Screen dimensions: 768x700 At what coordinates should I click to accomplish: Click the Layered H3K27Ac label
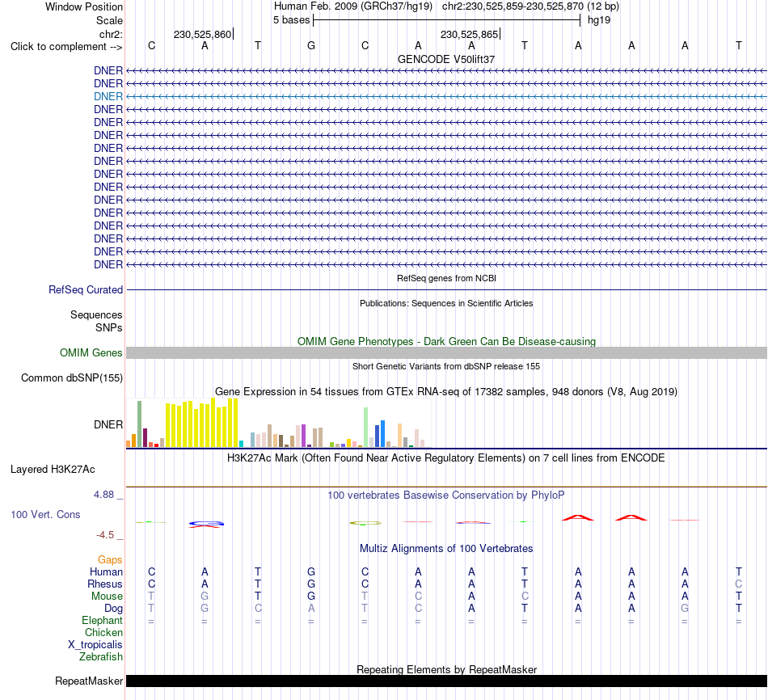53,470
